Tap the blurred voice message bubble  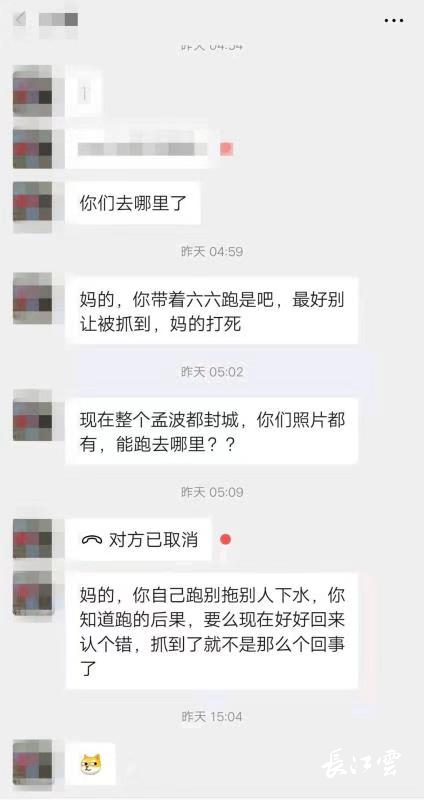pos(138,148)
